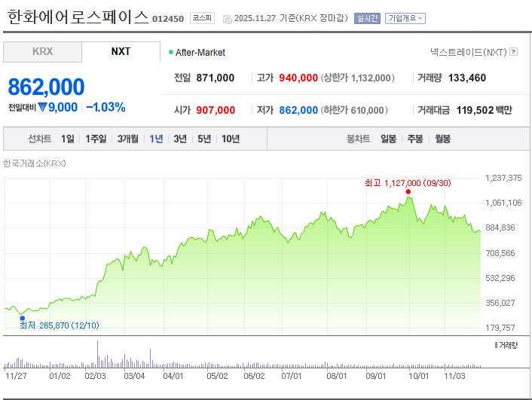
Task: Click the 고가 value 940,000
Action: pyautogui.click(x=298, y=78)
